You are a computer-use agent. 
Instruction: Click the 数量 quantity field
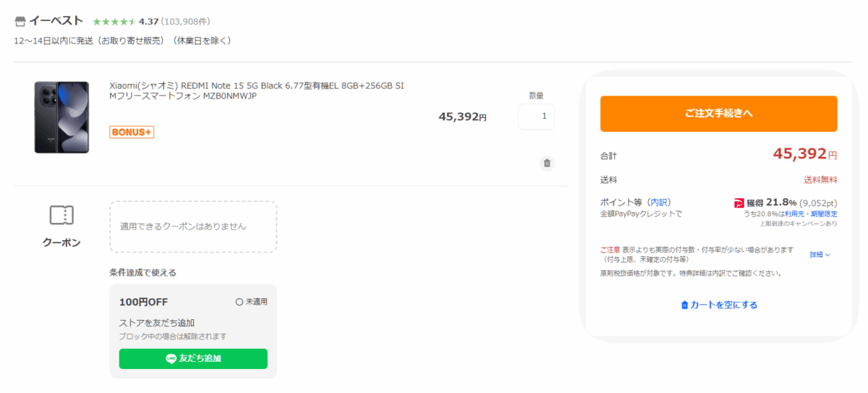536,117
